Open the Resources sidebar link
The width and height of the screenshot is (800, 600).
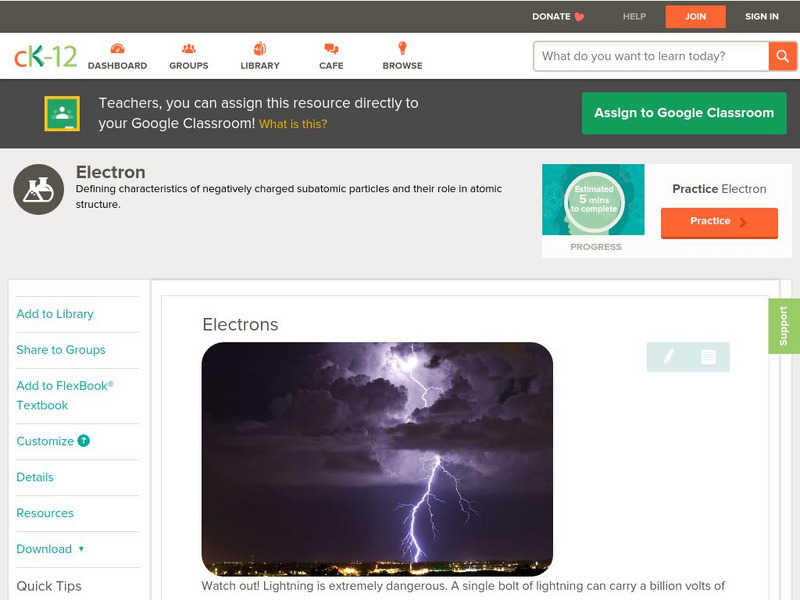(x=45, y=513)
